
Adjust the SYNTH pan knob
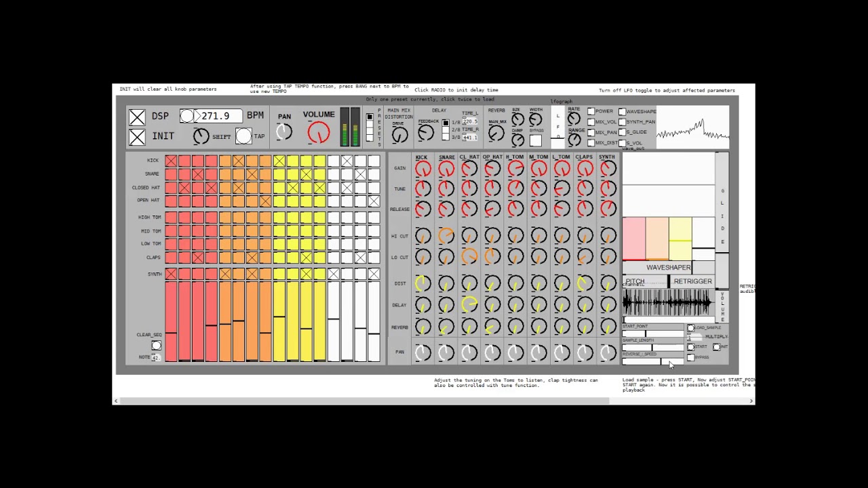click(608, 352)
